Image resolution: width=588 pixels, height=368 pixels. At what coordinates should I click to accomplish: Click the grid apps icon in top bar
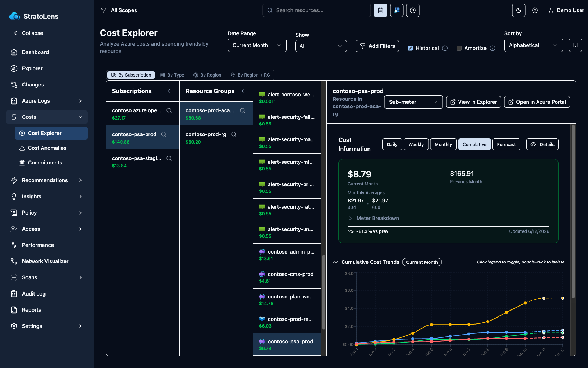tap(397, 10)
